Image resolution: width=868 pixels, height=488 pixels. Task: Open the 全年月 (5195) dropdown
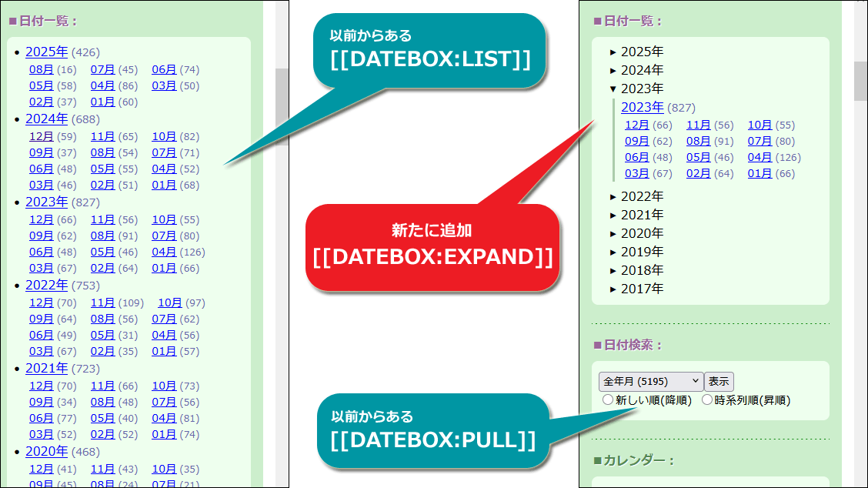point(650,381)
